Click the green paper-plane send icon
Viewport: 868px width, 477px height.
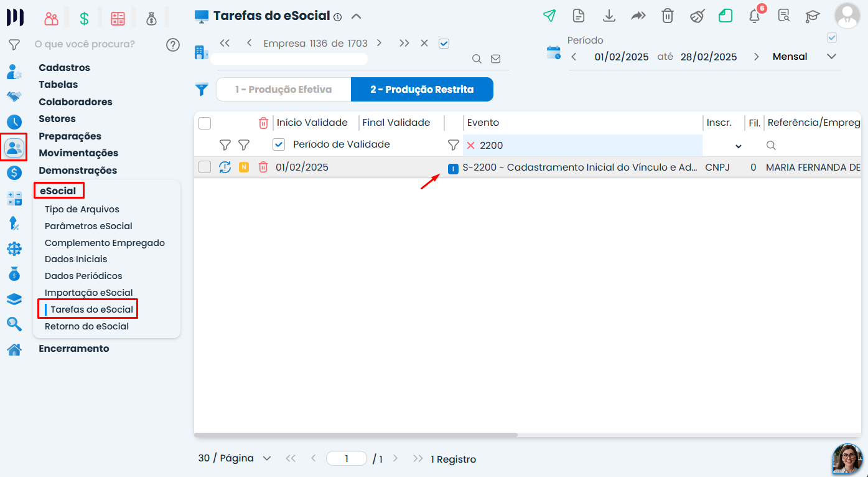coord(549,16)
